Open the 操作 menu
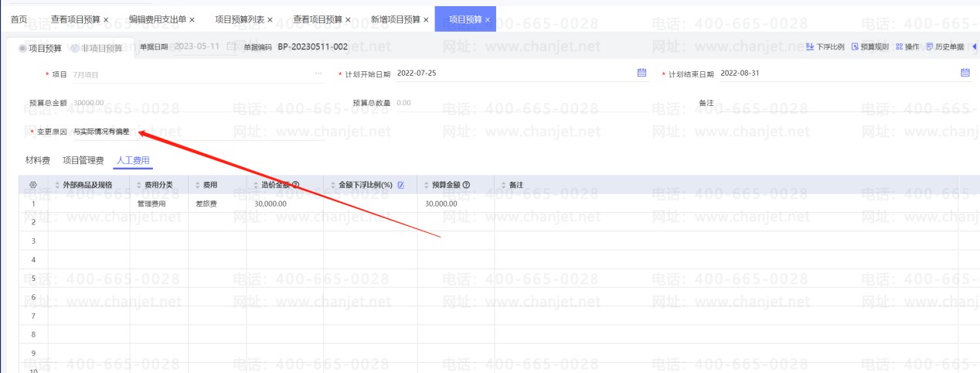This screenshot has height=373, width=980. [907, 47]
